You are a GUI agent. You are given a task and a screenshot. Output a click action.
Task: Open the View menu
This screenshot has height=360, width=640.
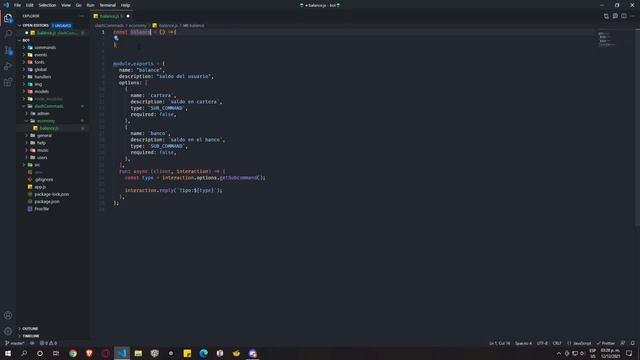pyautogui.click(x=66, y=5)
